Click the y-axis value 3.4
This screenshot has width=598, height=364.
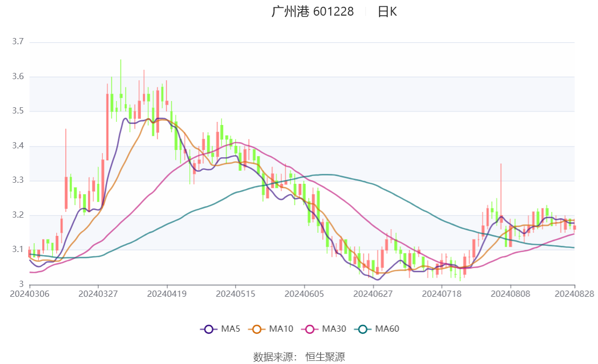click(18, 146)
